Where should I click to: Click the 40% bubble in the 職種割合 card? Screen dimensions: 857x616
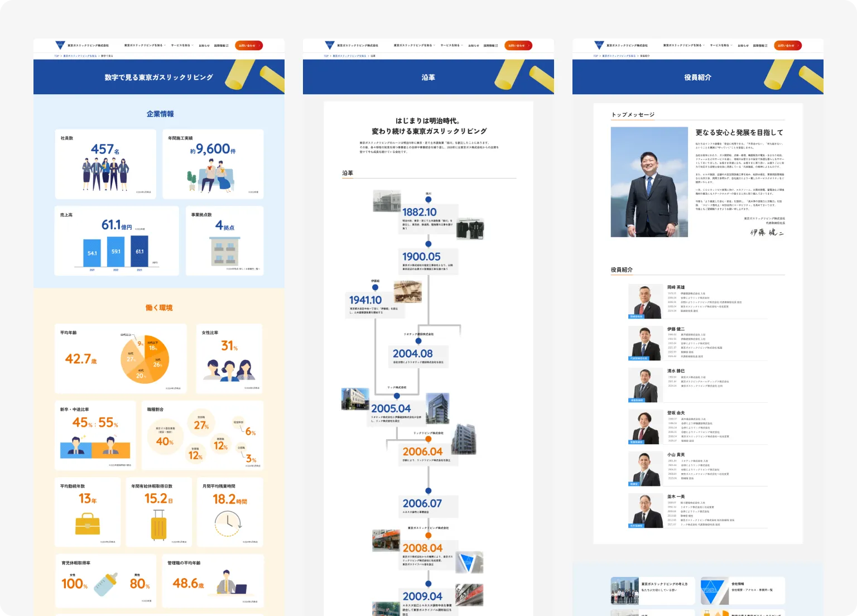point(165,436)
